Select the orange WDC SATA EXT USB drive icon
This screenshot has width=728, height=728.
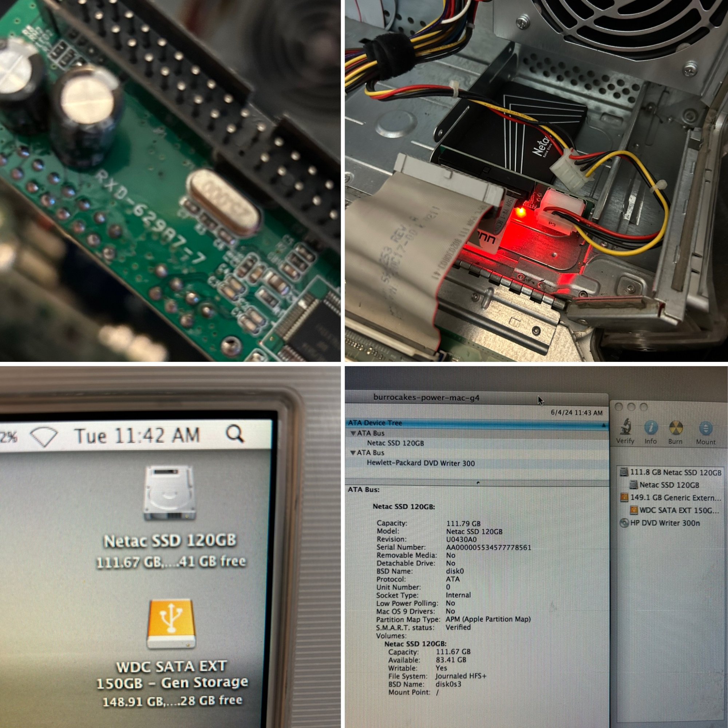tap(171, 624)
